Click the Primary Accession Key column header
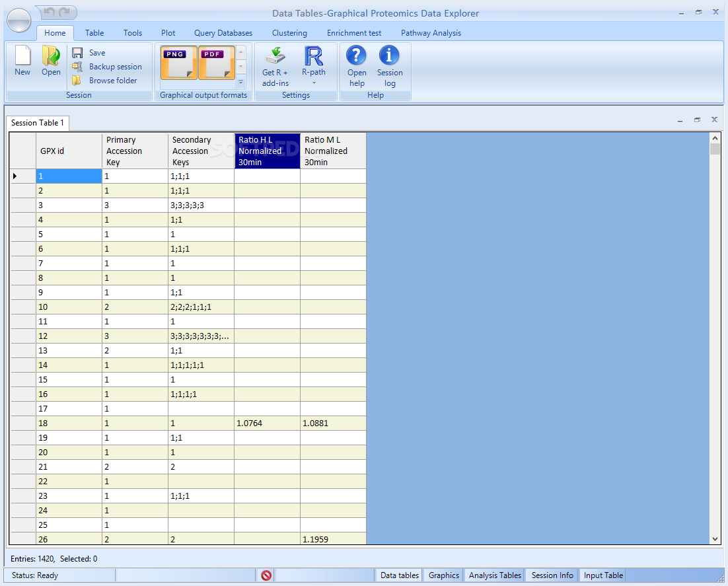Viewport: 728px width, 586px height. tap(135, 151)
